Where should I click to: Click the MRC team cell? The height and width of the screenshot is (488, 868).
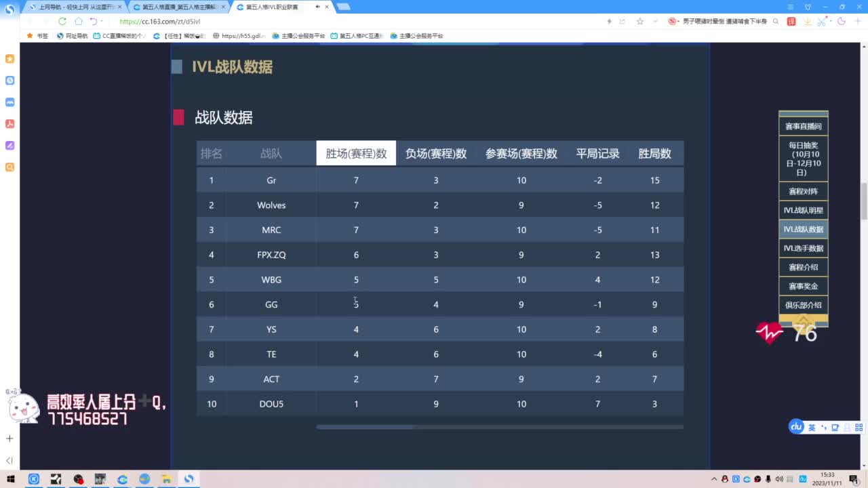[x=271, y=230]
